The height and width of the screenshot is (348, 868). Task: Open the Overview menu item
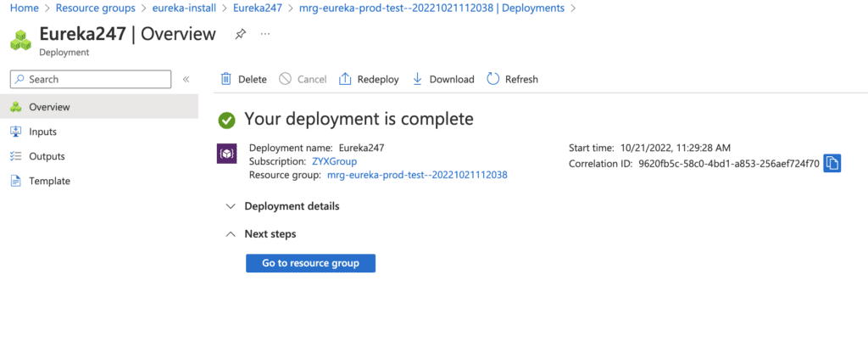click(x=99, y=107)
